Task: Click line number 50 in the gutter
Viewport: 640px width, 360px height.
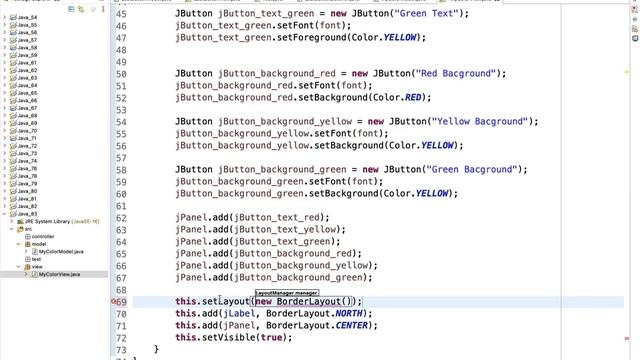Action: click(121, 74)
